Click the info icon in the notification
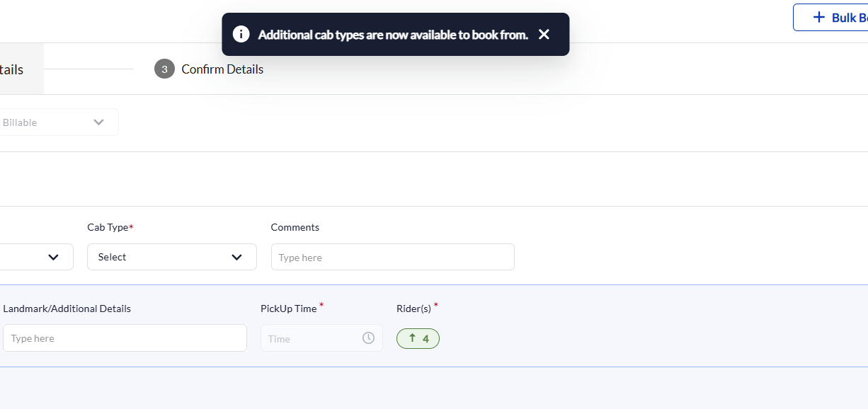Viewport: 868px width, 409px height. tap(241, 34)
